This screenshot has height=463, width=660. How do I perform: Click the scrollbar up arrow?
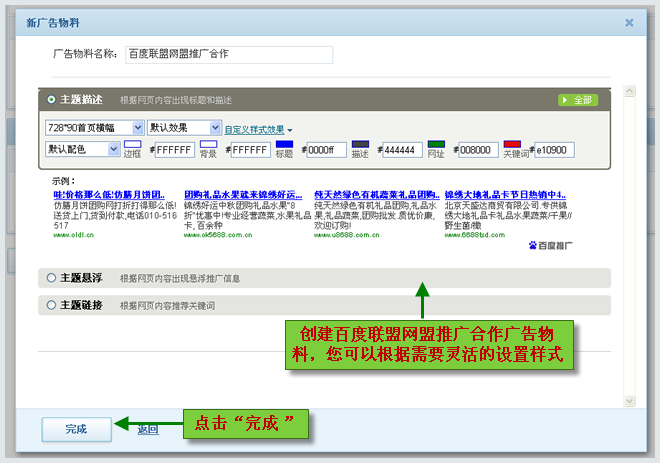point(630,91)
